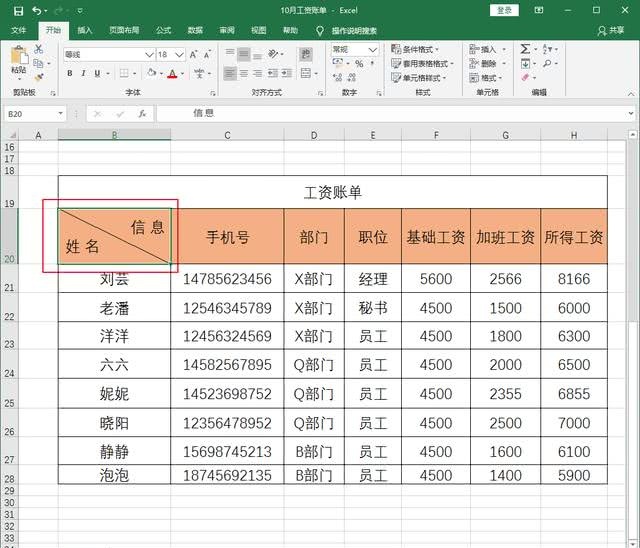This screenshot has height=548, width=640.
Task: Toggle bottom vertical alignment
Action: 257,54
